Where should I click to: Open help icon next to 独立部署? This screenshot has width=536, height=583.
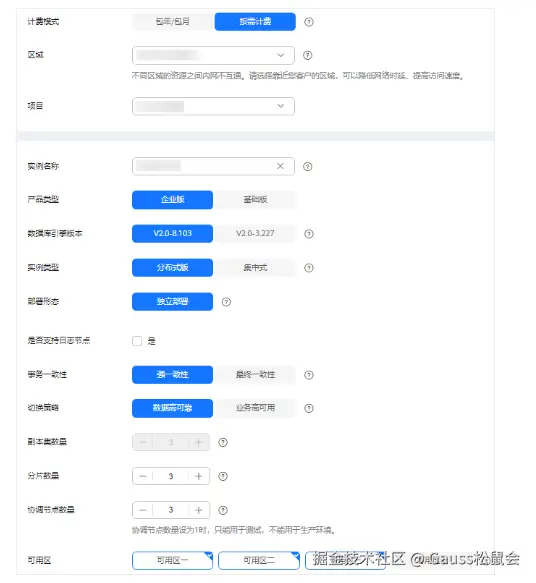click(226, 302)
